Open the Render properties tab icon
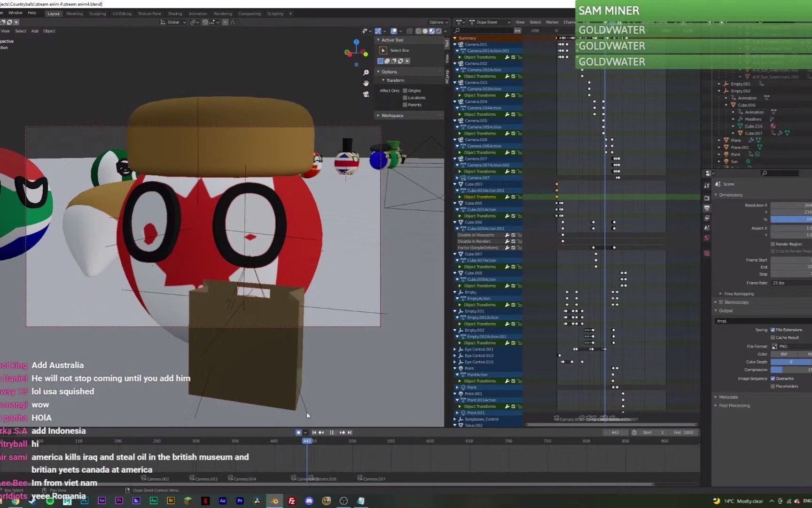812x508 pixels. (707, 198)
